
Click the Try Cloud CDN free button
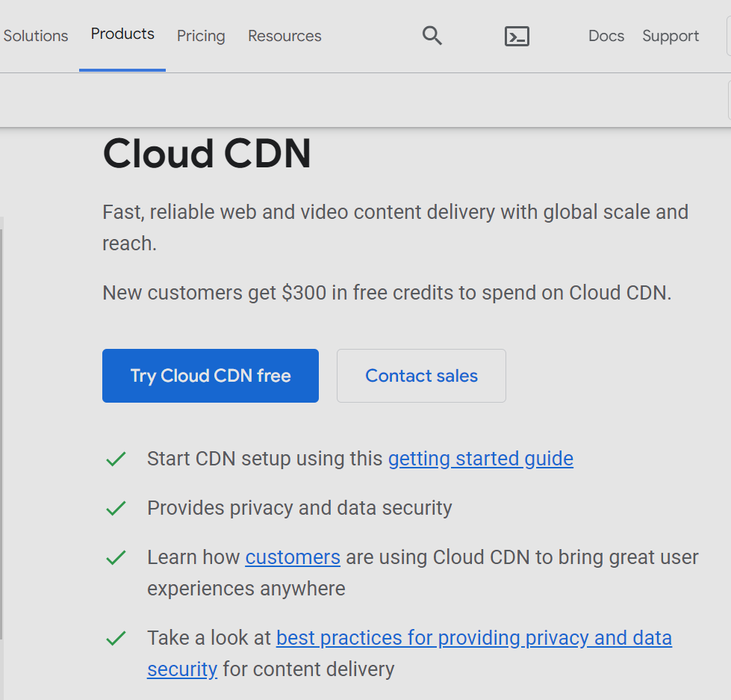pos(211,376)
